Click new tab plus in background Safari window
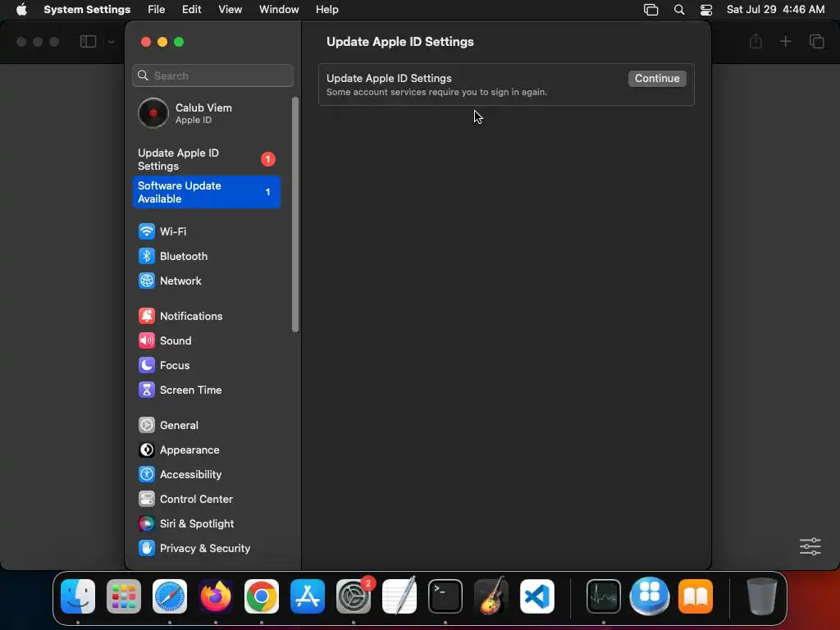The image size is (840, 630). [785, 41]
